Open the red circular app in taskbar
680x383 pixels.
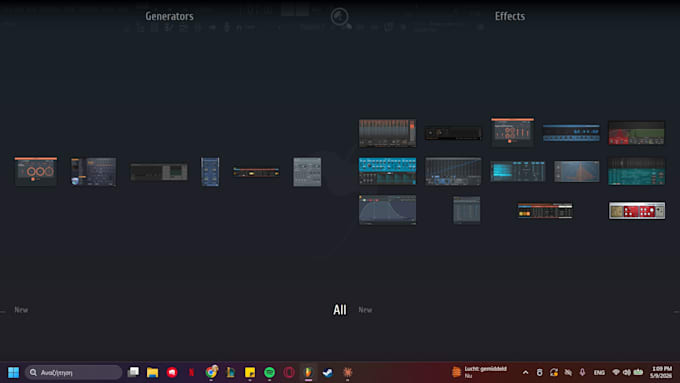[x=172, y=372]
